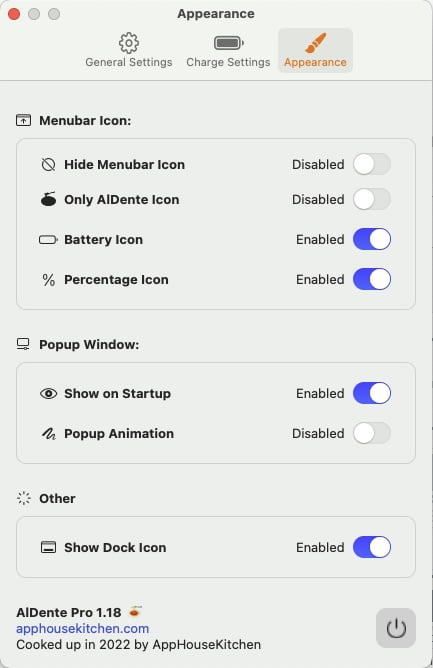Screen dimensions: 433x668
Task: Turn off the Show Dock Icon toggle
Action: tap(372, 547)
